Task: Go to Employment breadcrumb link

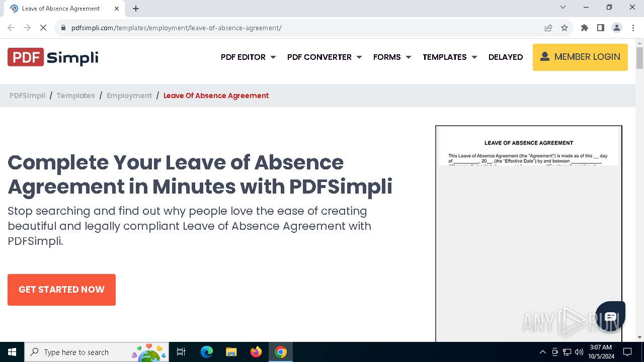Action: tap(129, 96)
